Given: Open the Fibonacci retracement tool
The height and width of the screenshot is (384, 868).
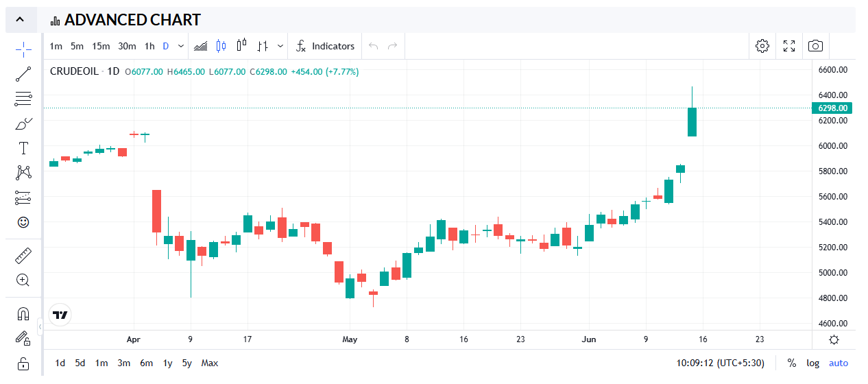Looking at the screenshot, I should click(x=23, y=99).
